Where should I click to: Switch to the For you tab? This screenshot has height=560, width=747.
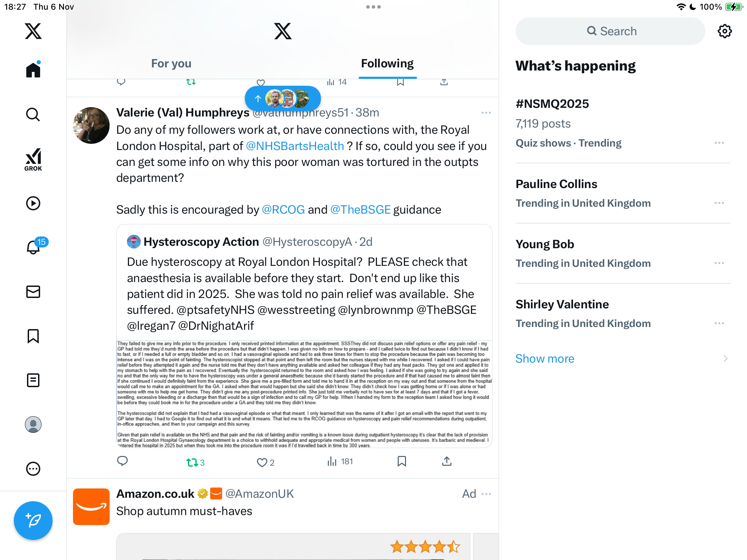tap(171, 63)
